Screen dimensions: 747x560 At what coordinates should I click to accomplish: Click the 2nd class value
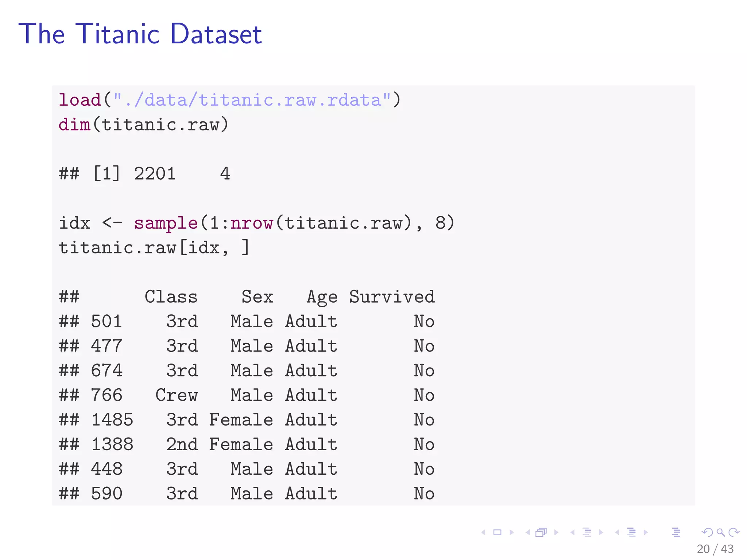click(182, 444)
